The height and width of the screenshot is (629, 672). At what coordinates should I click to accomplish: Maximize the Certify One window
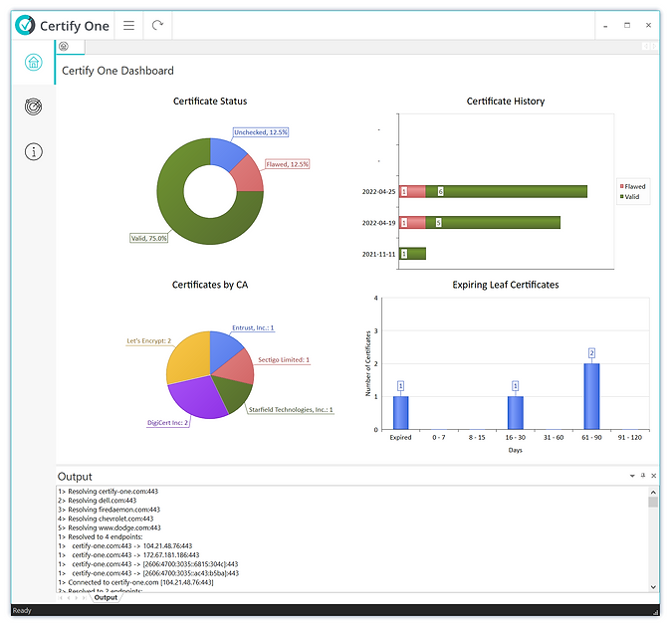coord(627,25)
